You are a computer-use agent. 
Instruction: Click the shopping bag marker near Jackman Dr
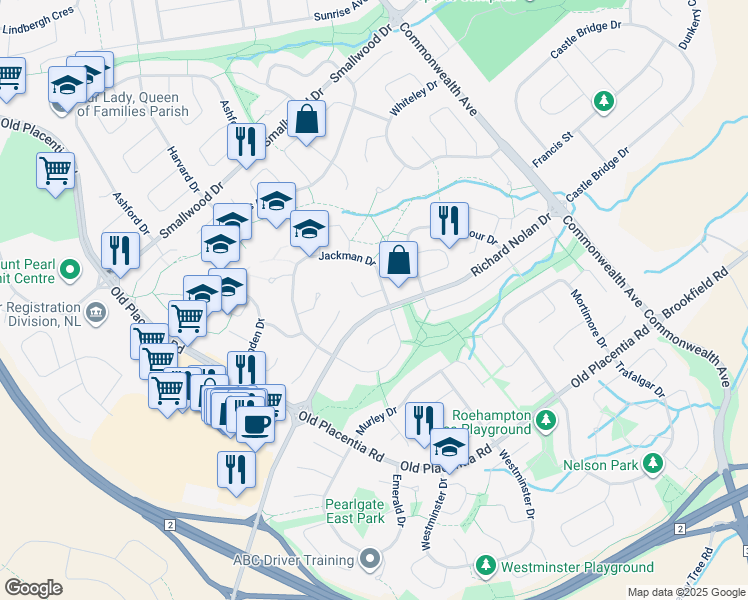pos(398,263)
